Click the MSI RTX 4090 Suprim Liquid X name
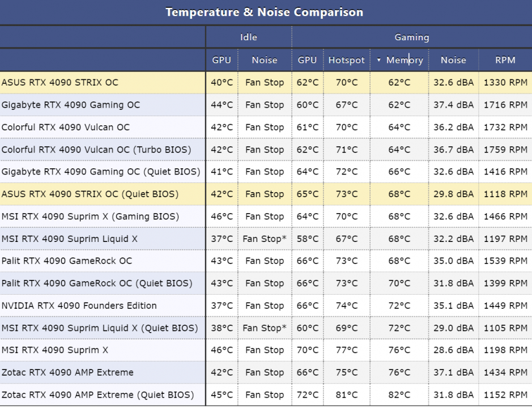The height and width of the screenshot is (408, 532). click(x=70, y=239)
